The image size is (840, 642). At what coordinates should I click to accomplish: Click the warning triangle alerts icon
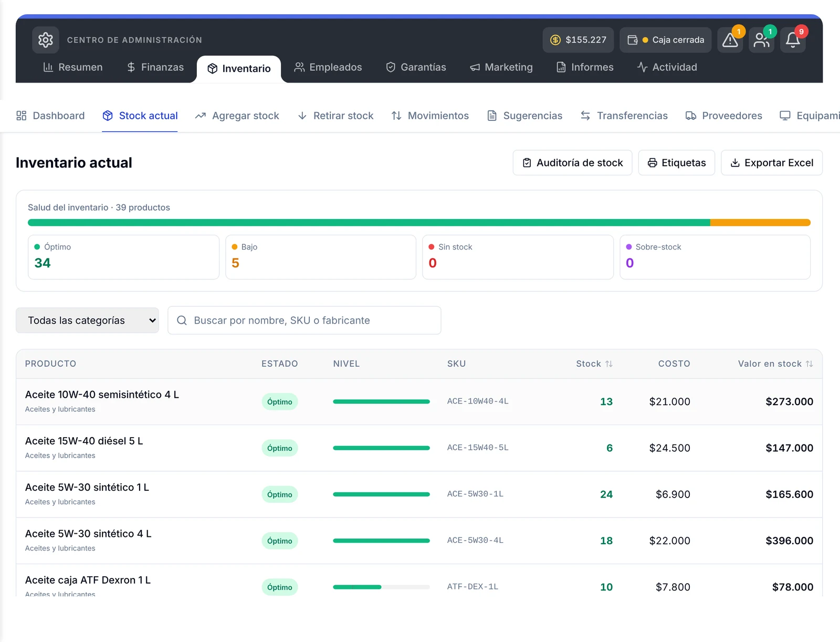[730, 40]
